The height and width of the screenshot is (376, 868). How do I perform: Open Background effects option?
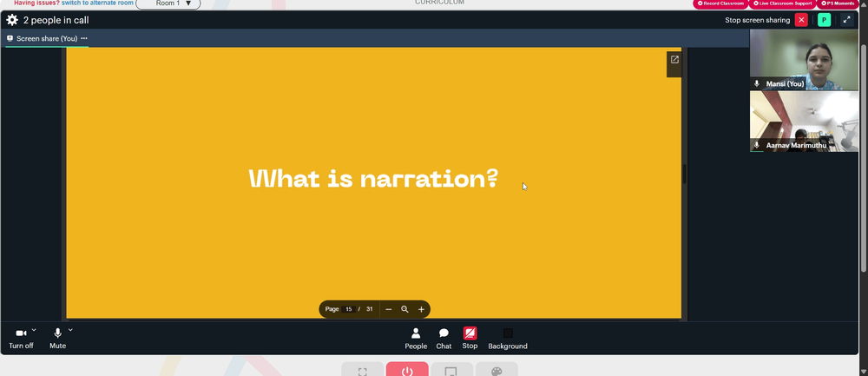[x=508, y=339]
